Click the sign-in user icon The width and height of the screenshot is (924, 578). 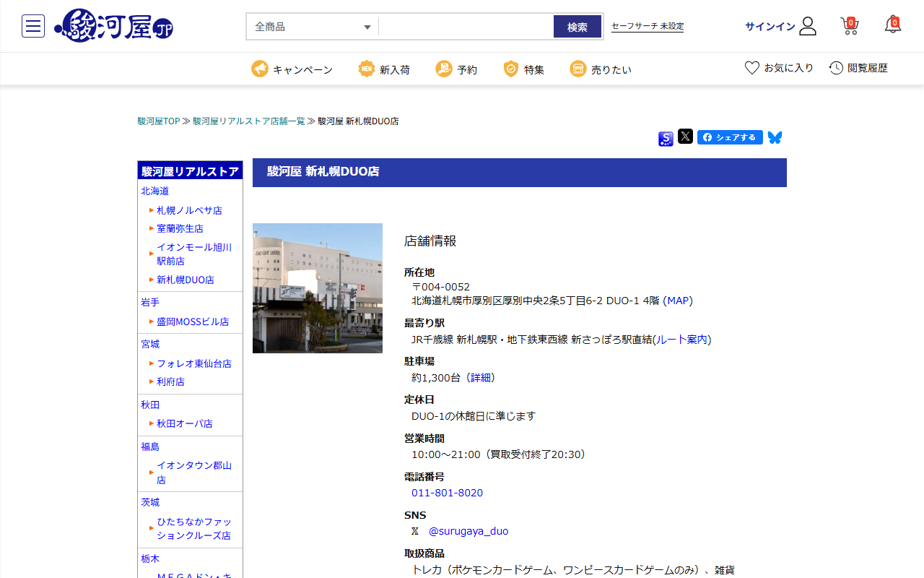click(x=808, y=27)
